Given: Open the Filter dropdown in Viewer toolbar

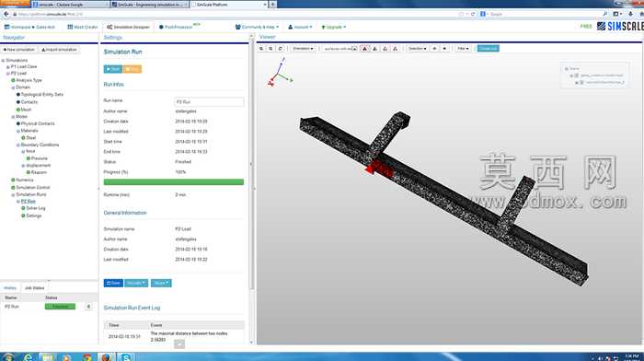Looking at the screenshot, I should point(463,49).
